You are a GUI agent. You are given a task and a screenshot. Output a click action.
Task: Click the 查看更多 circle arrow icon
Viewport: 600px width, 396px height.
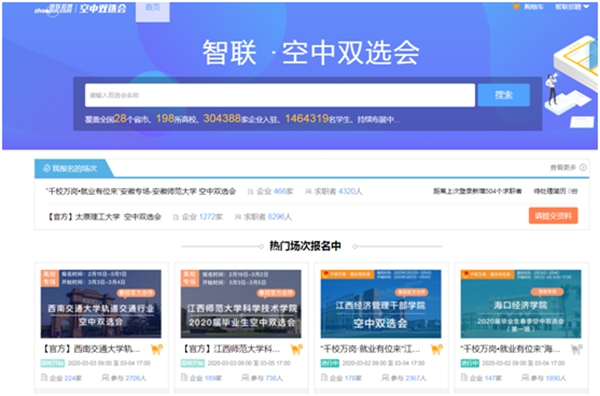[x=583, y=168]
